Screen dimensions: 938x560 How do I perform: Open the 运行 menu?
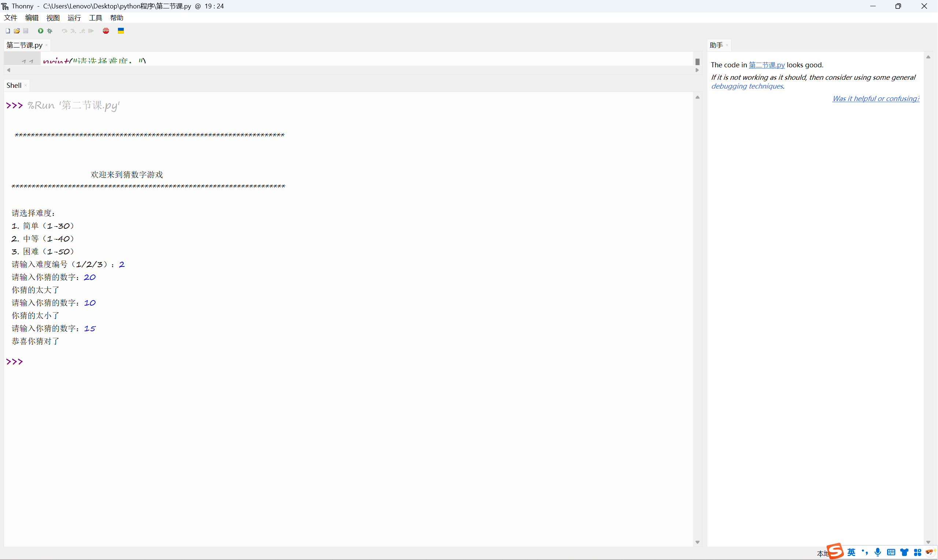[74, 18]
